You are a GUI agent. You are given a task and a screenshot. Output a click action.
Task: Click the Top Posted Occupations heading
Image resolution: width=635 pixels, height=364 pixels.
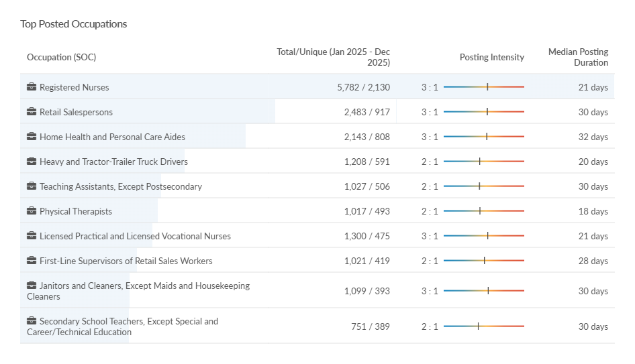tap(74, 24)
